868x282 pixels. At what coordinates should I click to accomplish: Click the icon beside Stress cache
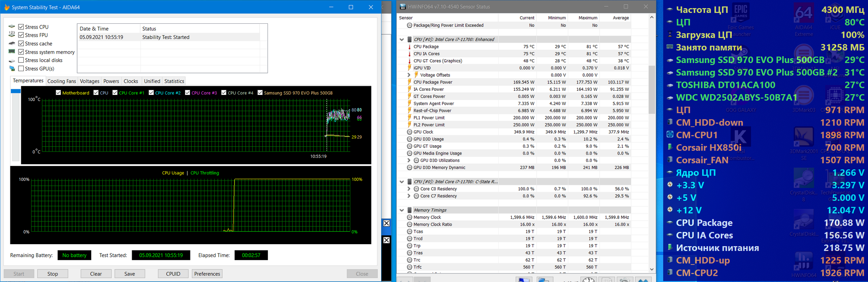pyautogui.click(x=12, y=43)
